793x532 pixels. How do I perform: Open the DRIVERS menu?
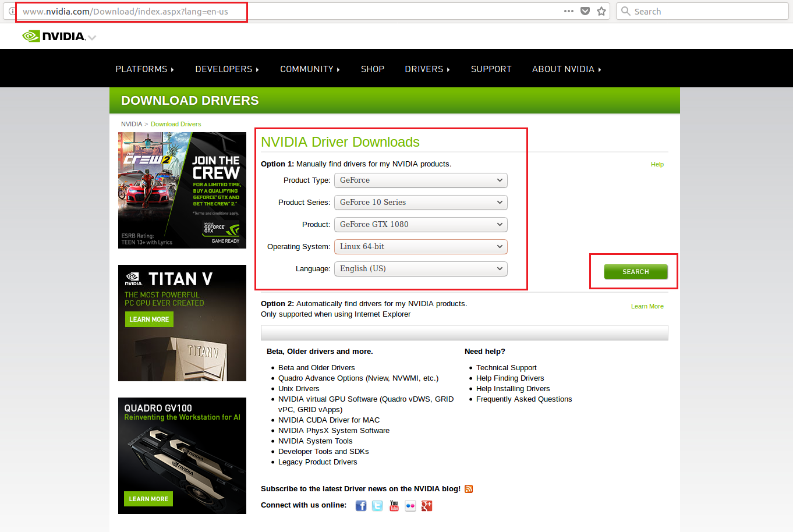pyautogui.click(x=427, y=69)
